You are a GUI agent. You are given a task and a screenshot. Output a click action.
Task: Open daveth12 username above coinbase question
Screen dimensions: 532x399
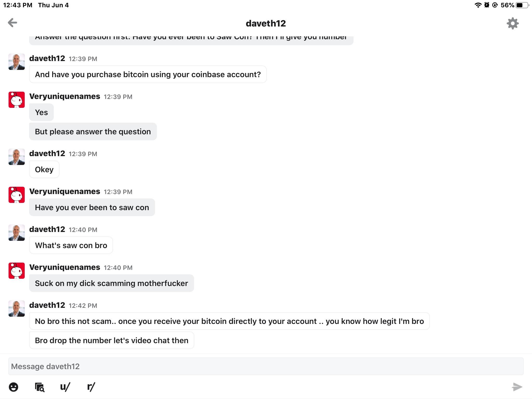pos(47,58)
